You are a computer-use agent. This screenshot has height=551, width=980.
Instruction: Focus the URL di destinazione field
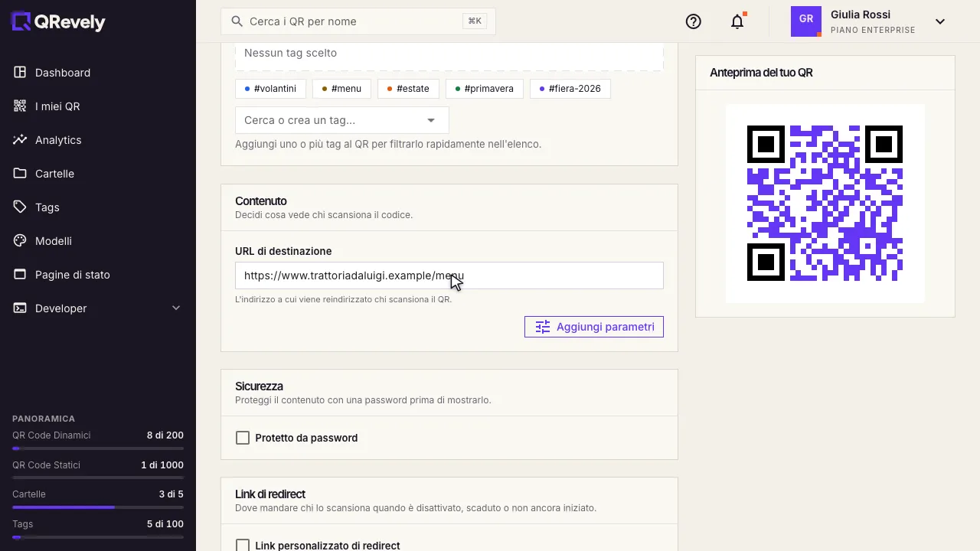tap(449, 275)
